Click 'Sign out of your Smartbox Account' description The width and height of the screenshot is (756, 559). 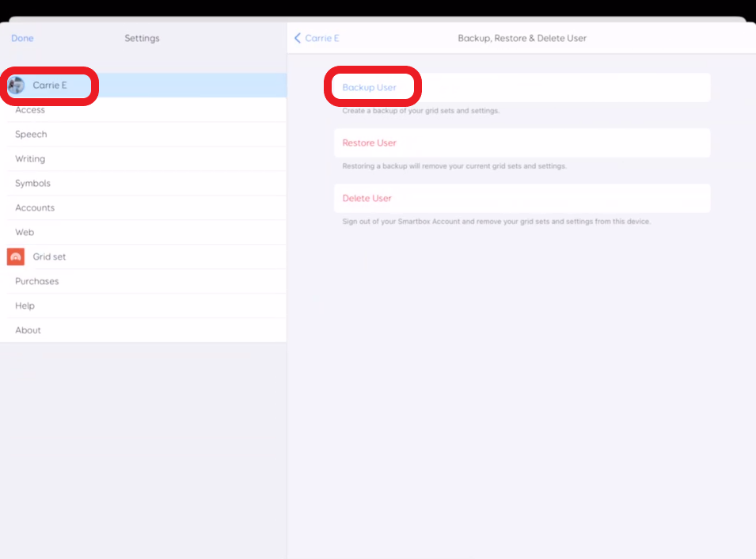point(496,222)
